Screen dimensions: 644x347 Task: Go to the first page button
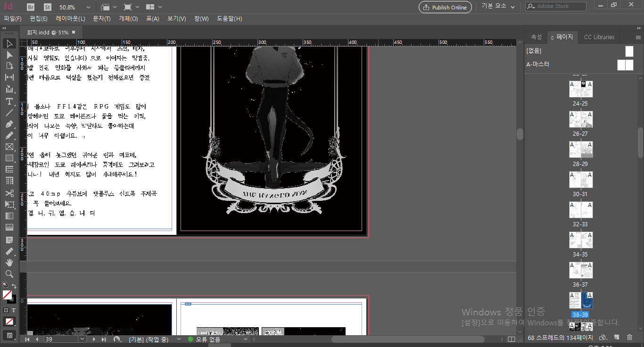(27, 339)
